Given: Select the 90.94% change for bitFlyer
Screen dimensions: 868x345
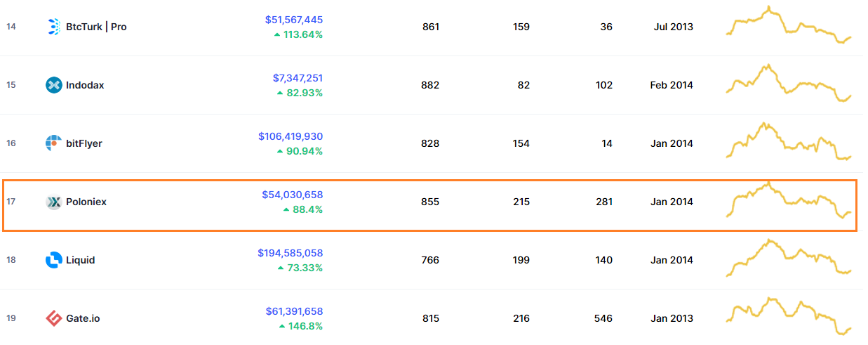Looking at the screenshot, I should [300, 151].
